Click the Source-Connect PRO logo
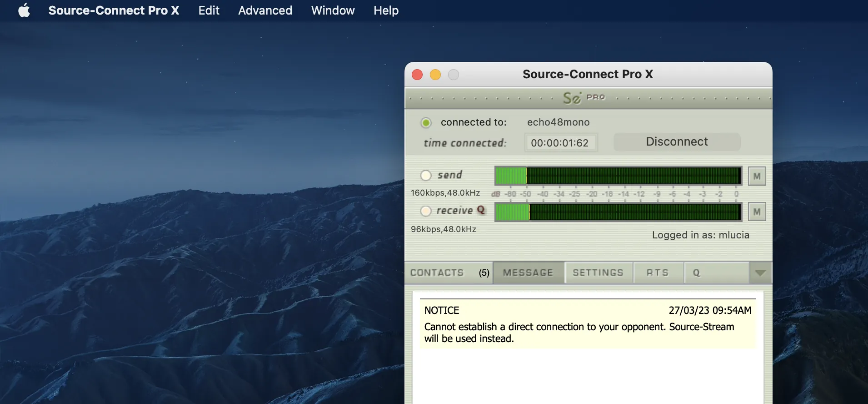The image size is (868, 404). [x=584, y=97]
